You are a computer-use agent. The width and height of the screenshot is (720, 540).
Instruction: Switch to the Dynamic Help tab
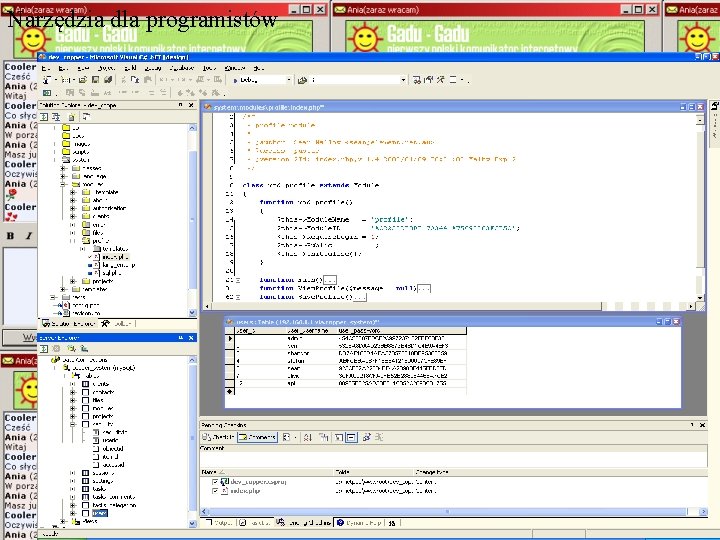coord(358,523)
